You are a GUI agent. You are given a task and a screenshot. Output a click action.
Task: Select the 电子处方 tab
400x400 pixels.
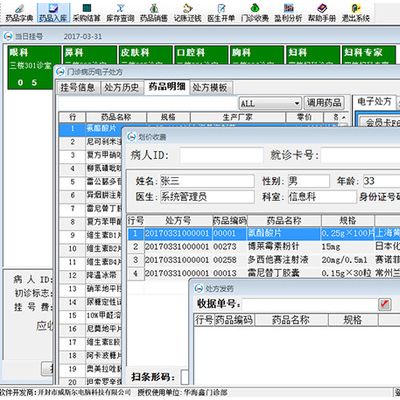click(x=374, y=101)
